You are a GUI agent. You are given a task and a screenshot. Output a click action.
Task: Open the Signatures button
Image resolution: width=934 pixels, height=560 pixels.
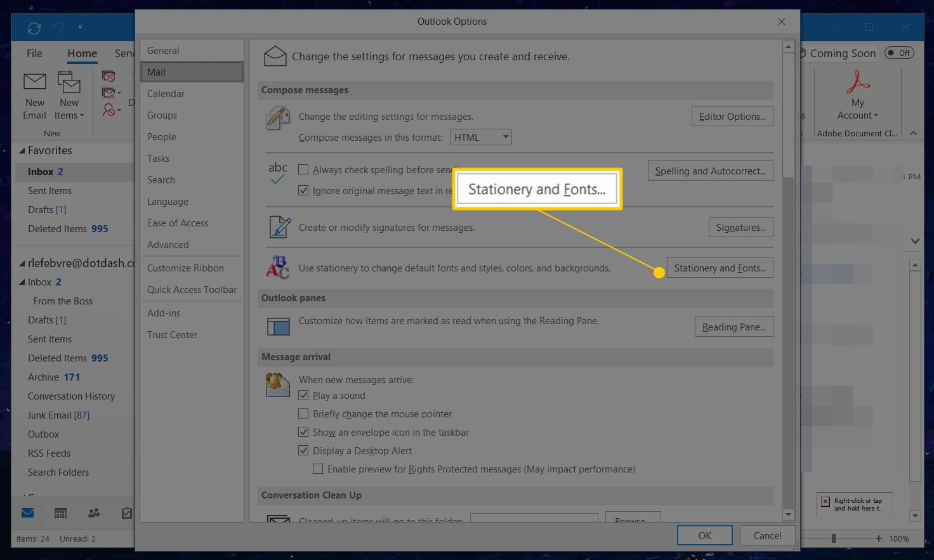740,228
